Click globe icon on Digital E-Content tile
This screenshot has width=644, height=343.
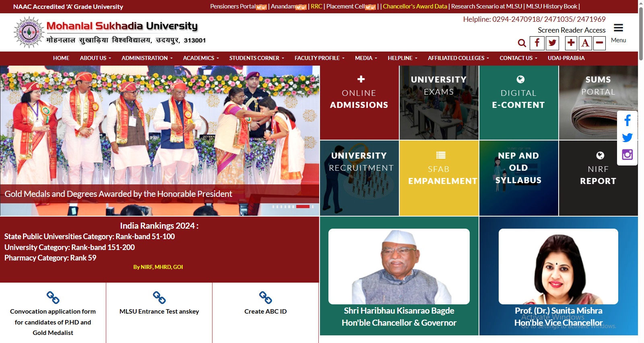[520, 79]
